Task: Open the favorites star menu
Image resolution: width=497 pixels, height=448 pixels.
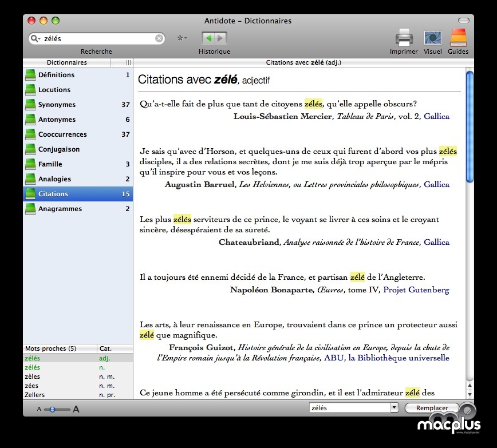Action: point(182,38)
